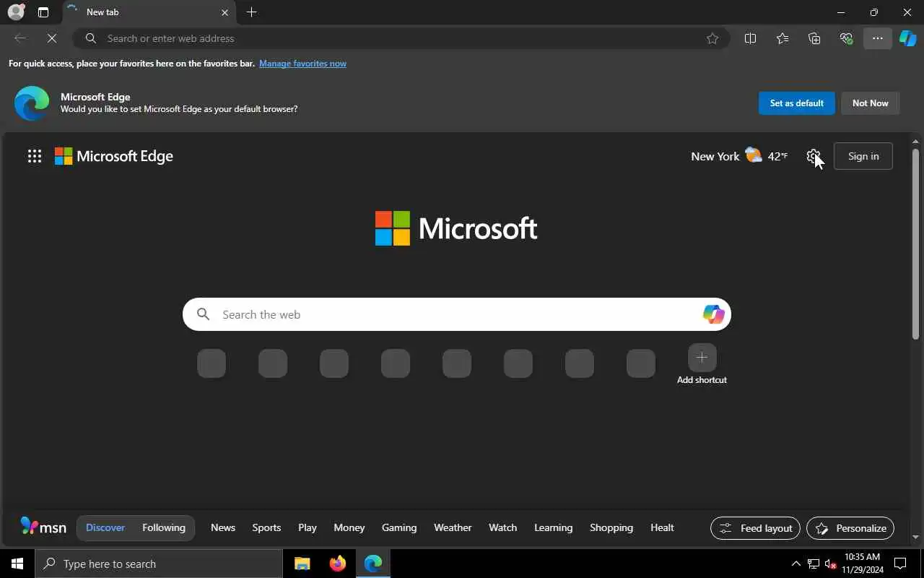
Task: Open the Sports category
Action: [266, 527]
